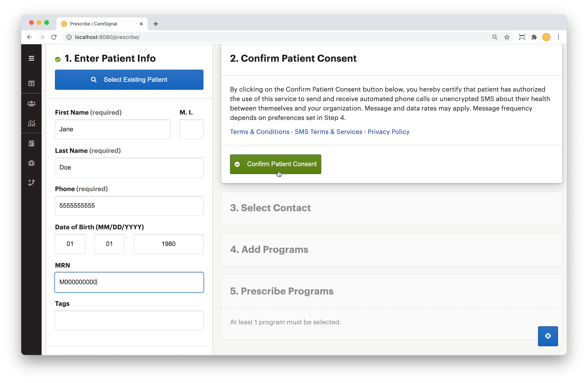Open the SMS Terms & Services link
This screenshot has width=588, height=383.
pos(328,132)
